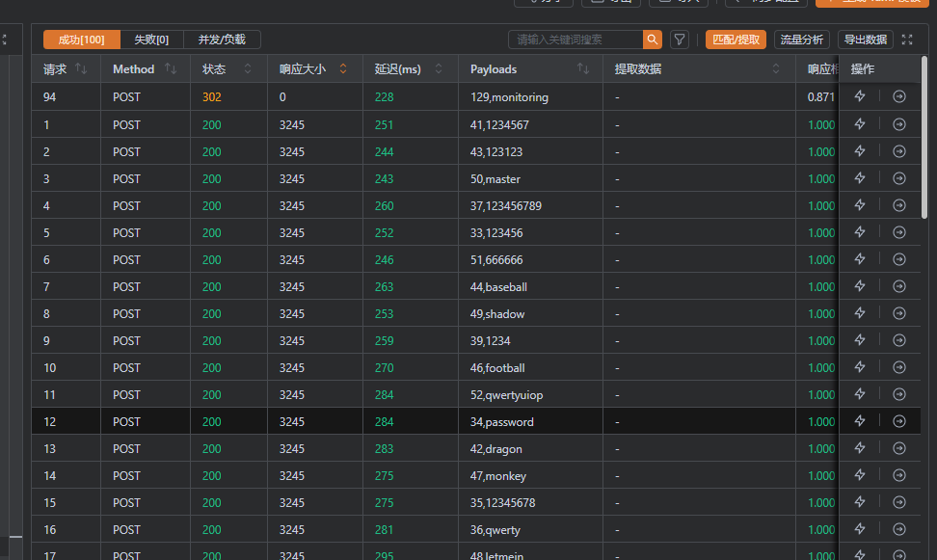The image size is (937, 560).
Task: Click the fullscreen expand icon beside 导出数据
Action: (x=906, y=40)
